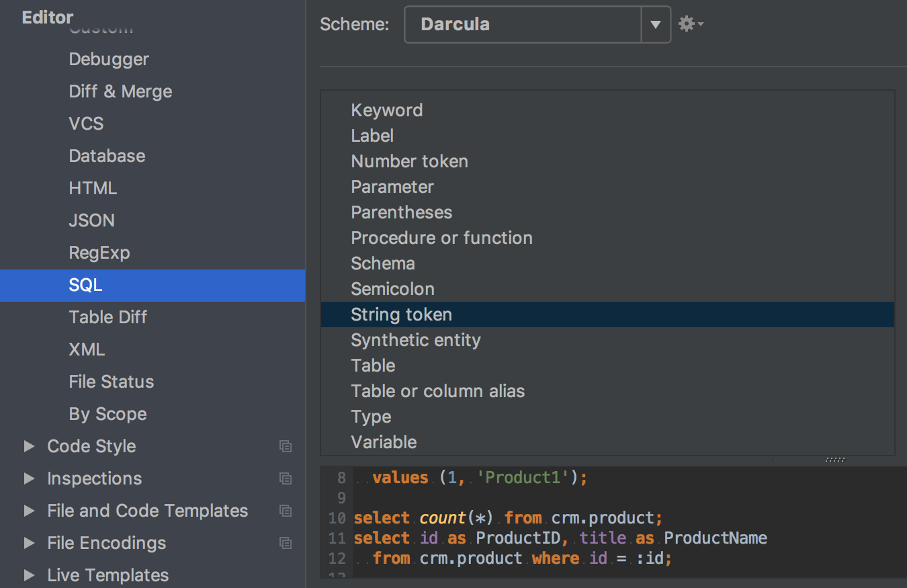The height and width of the screenshot is (588, 907).
Task: Open Table Diff settings
Action: pos(107,317)
